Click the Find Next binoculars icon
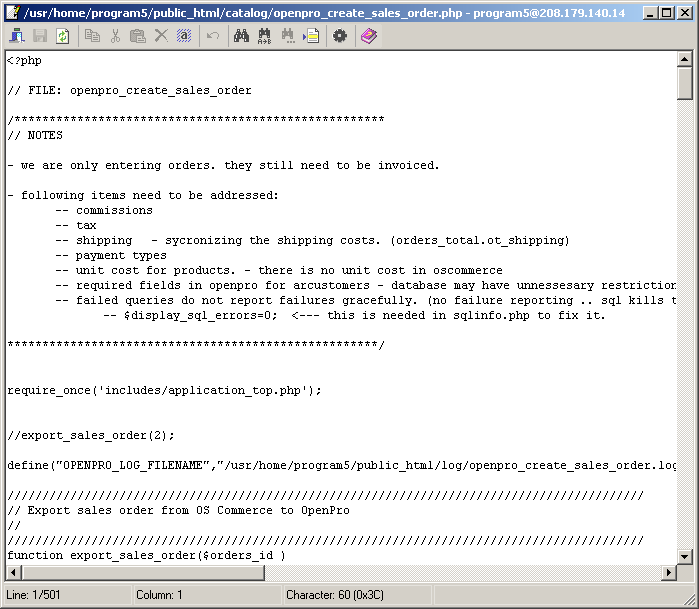 click(288, 36)
